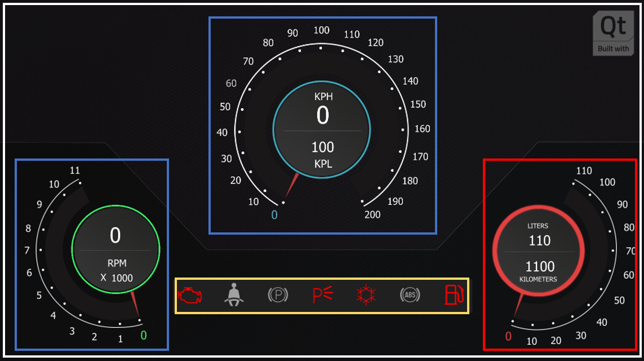Screen dimensions: 644x361
Task: Click the red 0 on the fuel gauge
Action: [508, 337]
